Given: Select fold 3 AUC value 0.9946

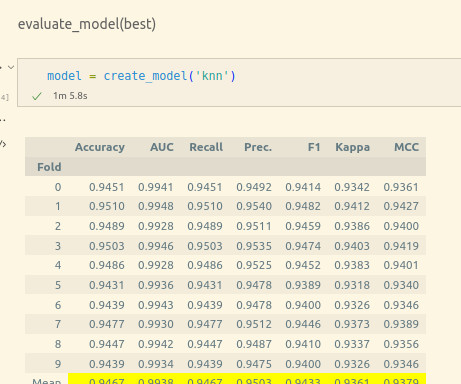Looking at the screenshot, I should (x=156, y=246).
